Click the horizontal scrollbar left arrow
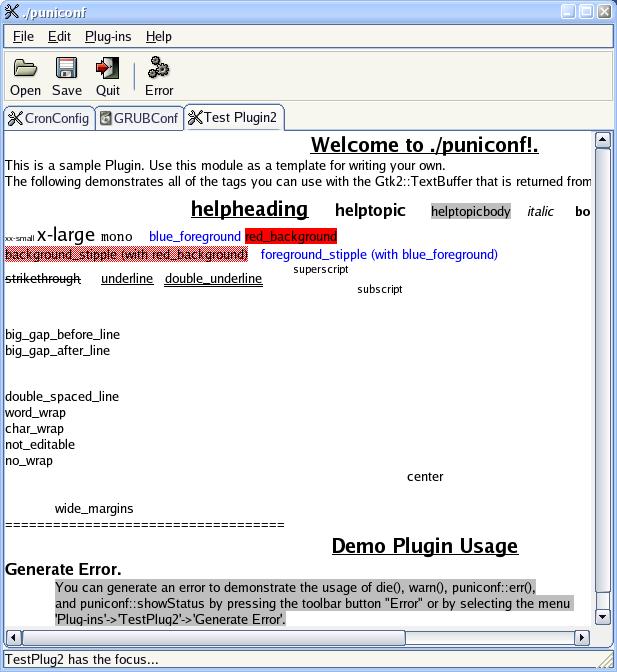The width and height of the screenshot is (617, 672). (13, 638)
